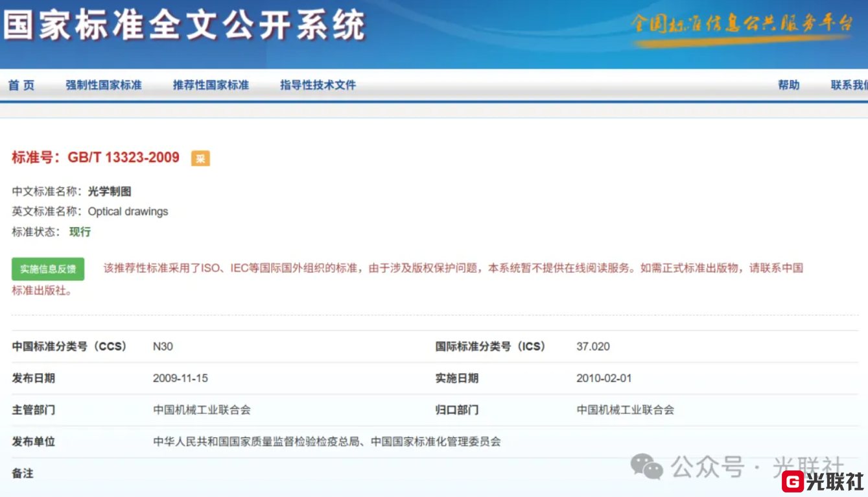Open the 帮助 help page

tap(789, 85)
